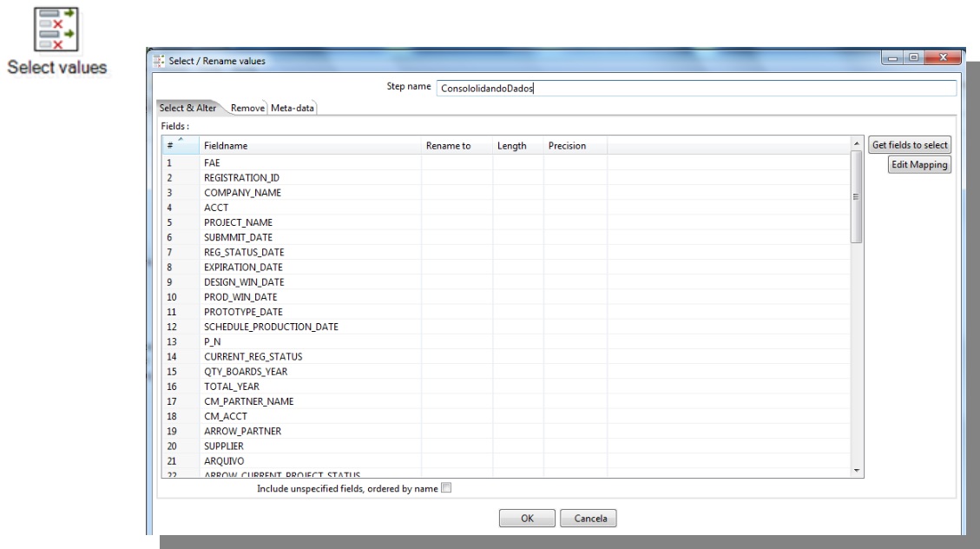
Task: Select the Select & Alter tab
Action: click(x=187, y=108)
